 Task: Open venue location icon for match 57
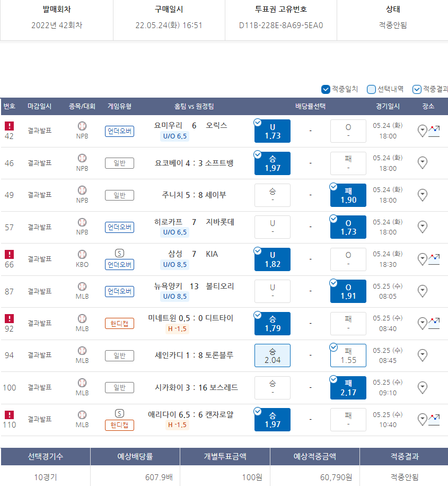click(422, 227)
